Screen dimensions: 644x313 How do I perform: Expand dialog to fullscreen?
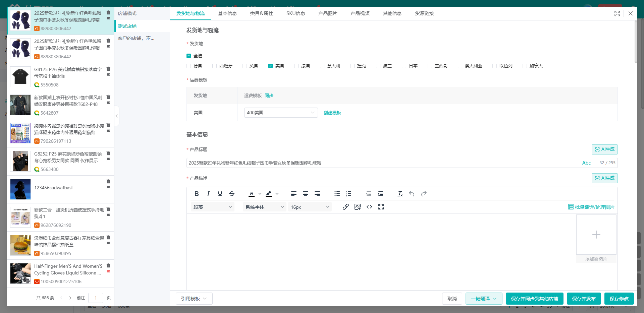(x=617, y=13)
